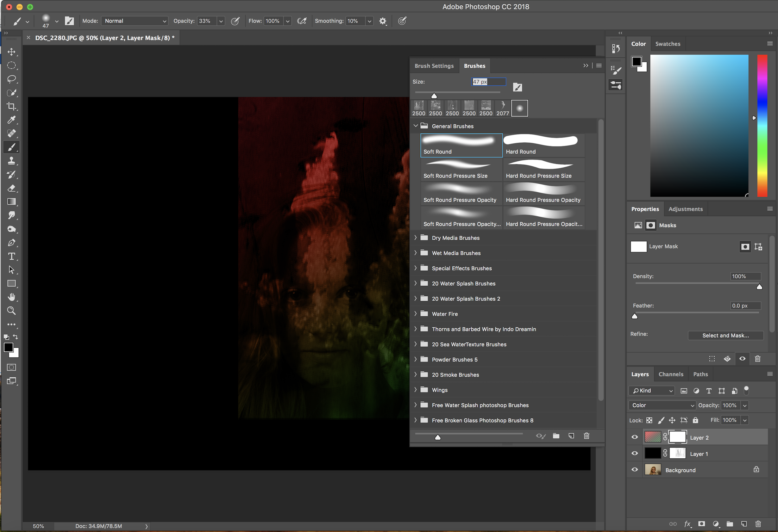This screenshot has width=778, height=532.
Task: Hide Layer 2 visibility eye
Action: point(635,437)
